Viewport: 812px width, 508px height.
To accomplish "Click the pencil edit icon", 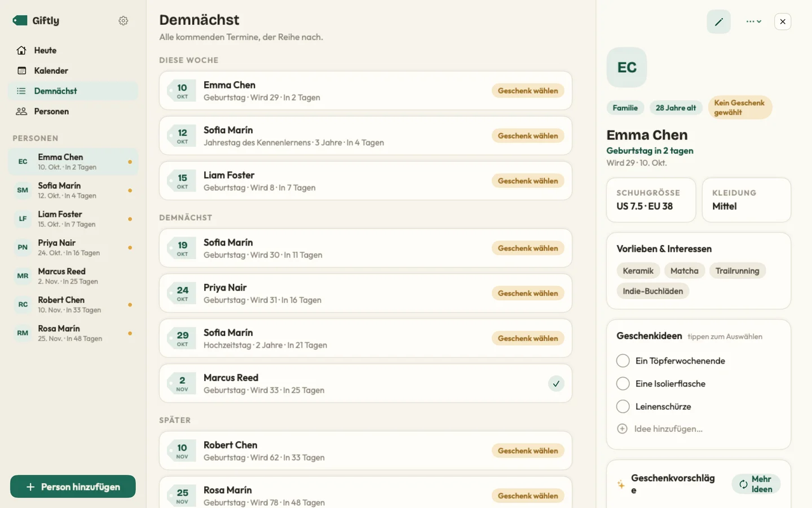I will 718,21.
